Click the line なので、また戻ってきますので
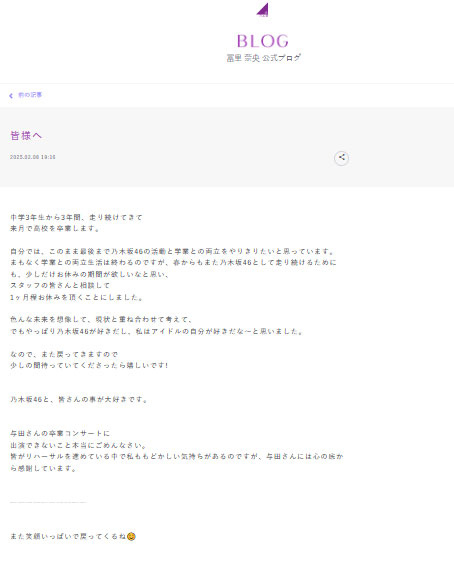The width and height of the screenshot is (454, 562). [64, 354]
